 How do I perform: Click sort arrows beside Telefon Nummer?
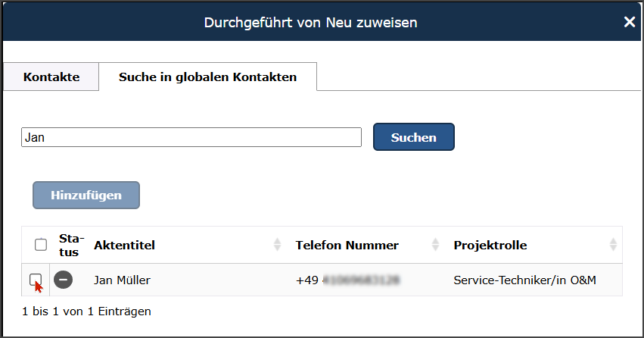click(435, 245)
